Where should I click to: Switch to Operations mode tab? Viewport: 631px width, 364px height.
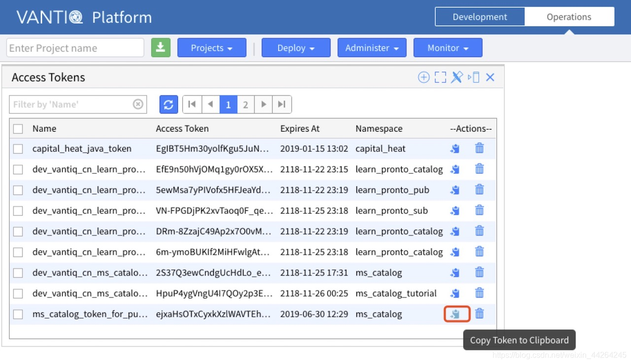[569, 17]
